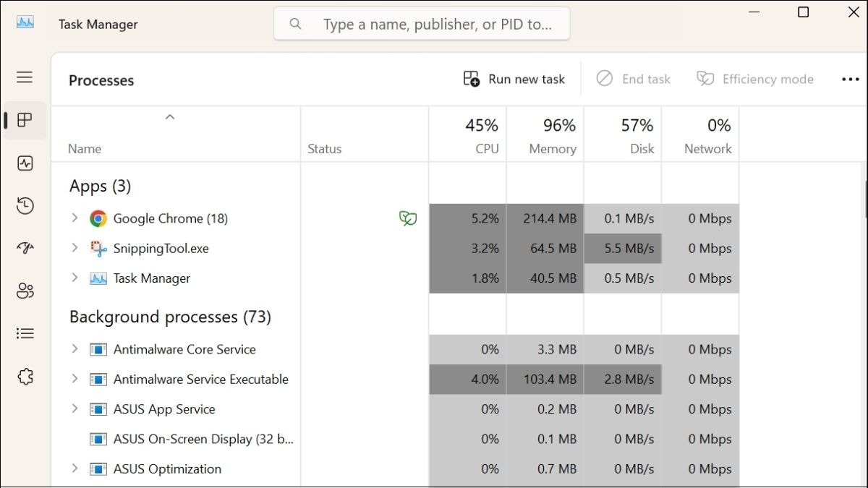Expand ASUS Optimization row
Viewport: 868px width, 488px height.
tap(74, 468)
